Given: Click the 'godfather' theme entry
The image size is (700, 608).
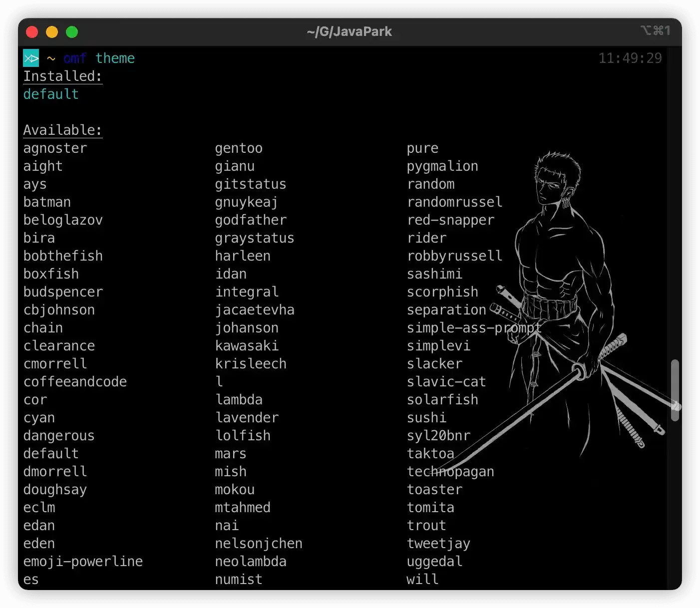Looking at the screenshot, I should point(251,220).
